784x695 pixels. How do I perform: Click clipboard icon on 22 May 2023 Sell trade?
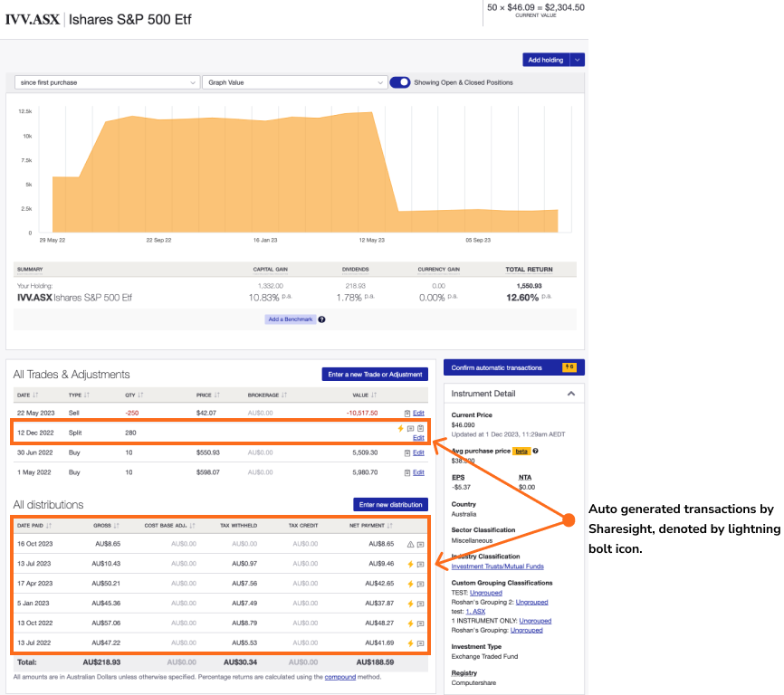tap(407, 414)
